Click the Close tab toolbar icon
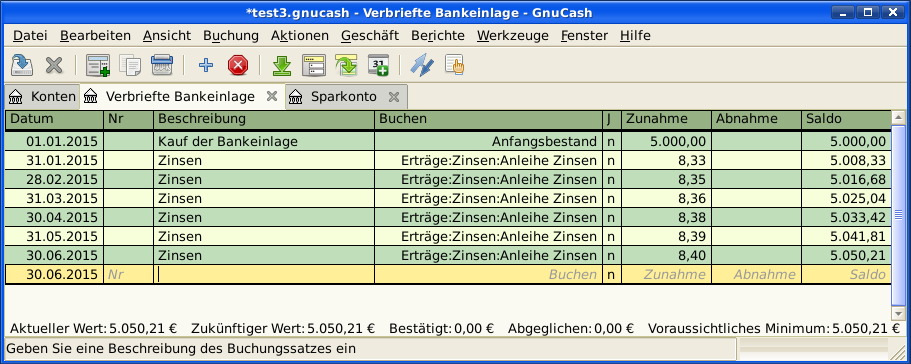Viewport: 911px width, 364px height. [x=54, y=65]
